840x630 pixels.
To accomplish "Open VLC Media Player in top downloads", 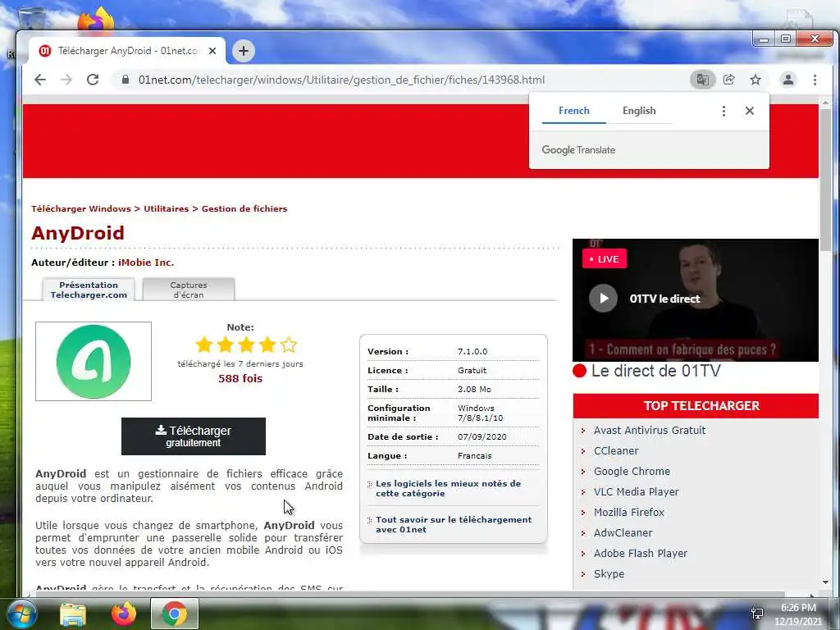I will [x=636, y=492].
